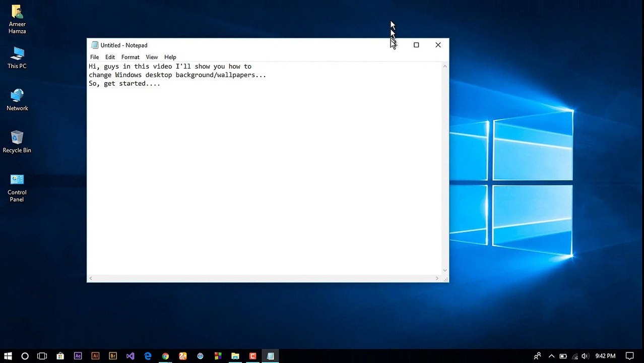
Task: Open Camtasia red icon on taskbar
Action: coord(253,356)
